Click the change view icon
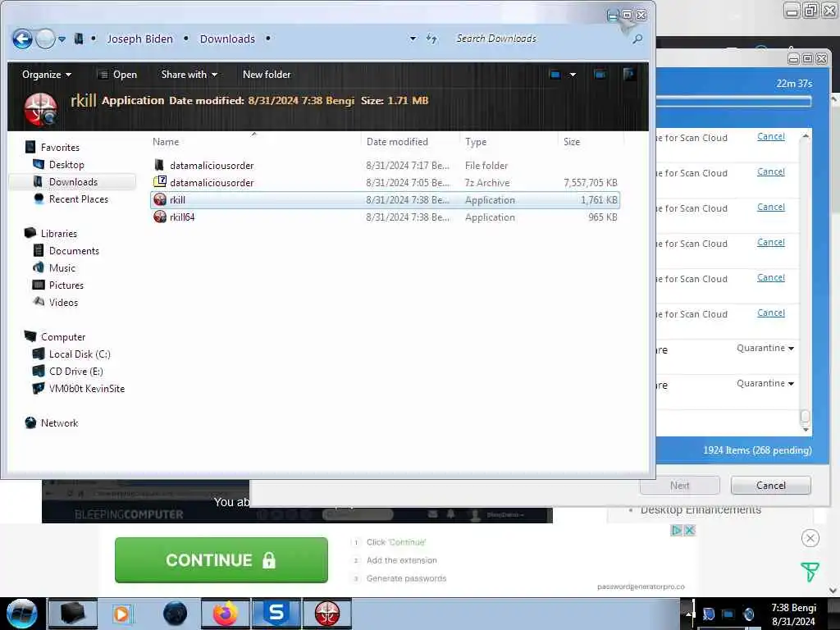 point(555,75)
